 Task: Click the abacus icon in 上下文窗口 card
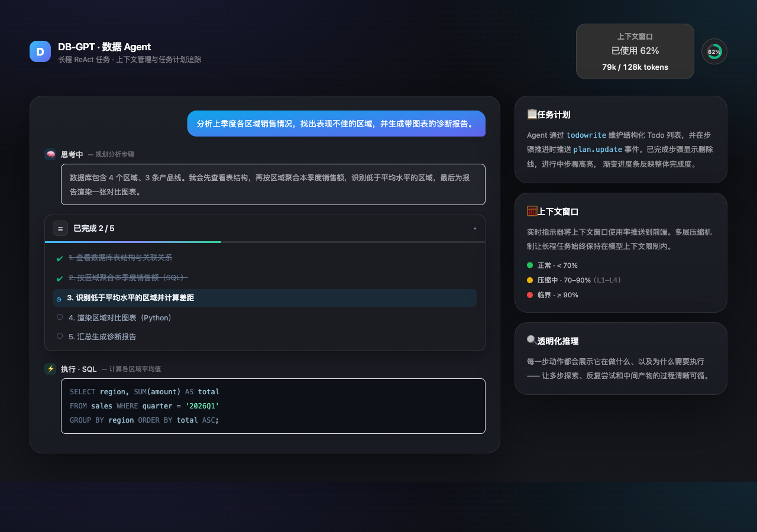coord(532,211)
